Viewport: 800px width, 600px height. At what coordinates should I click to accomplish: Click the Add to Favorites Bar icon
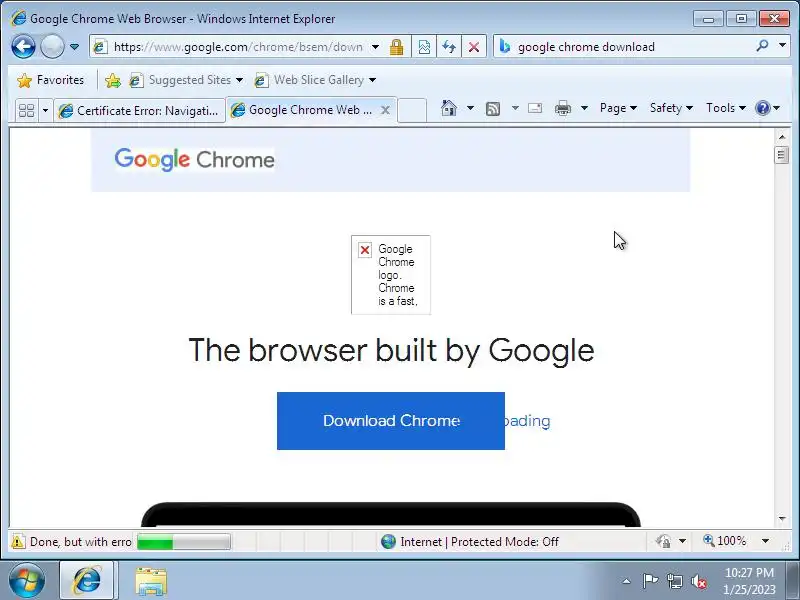click(113, 80)
